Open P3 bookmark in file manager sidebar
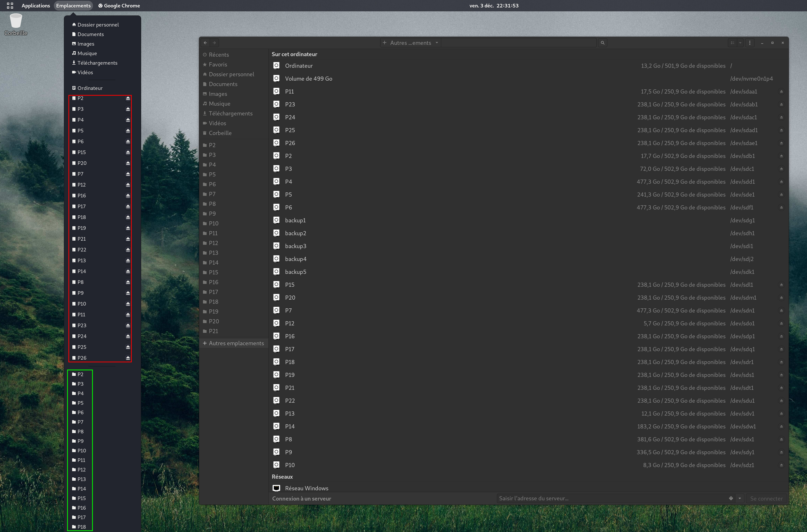 tap(234, 155)
